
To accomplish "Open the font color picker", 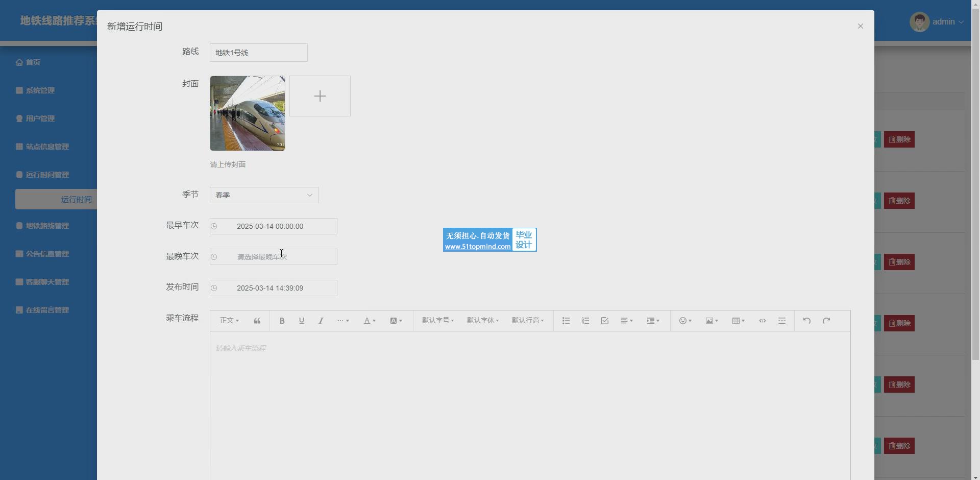I will tap(370, 321).
